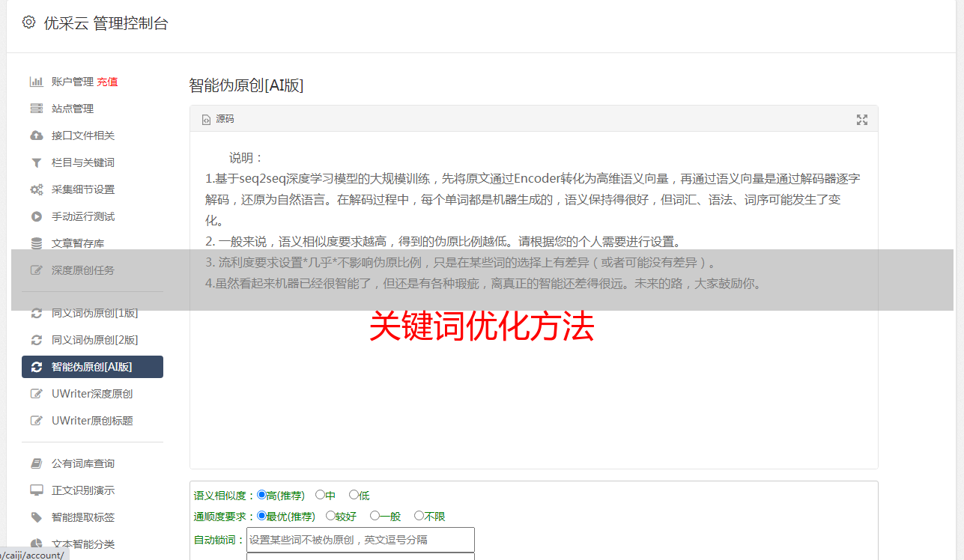Click the 优采云 管理控制台 header title
This screenshot has height=560, width=964.
coord(106,23)
